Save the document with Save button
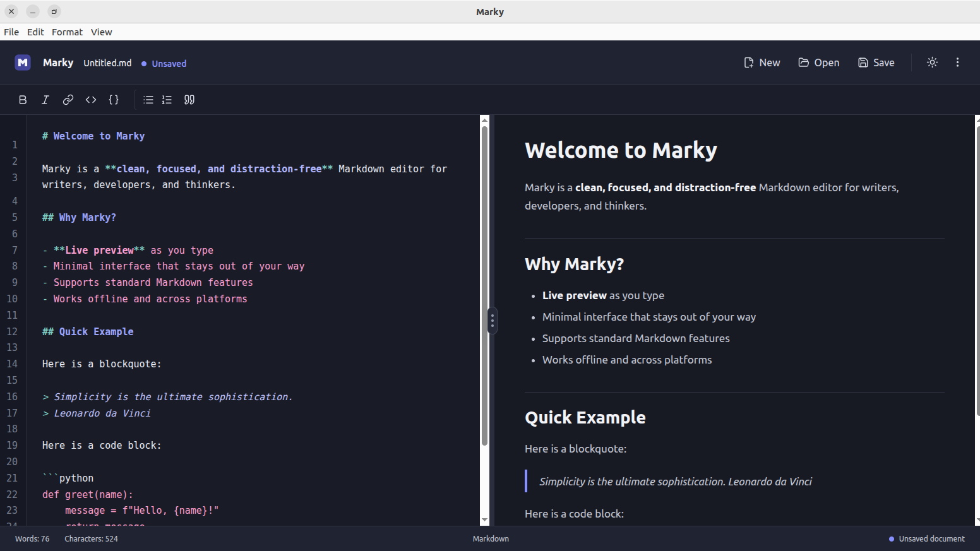The image size is (980, 551). coord(876,62)
